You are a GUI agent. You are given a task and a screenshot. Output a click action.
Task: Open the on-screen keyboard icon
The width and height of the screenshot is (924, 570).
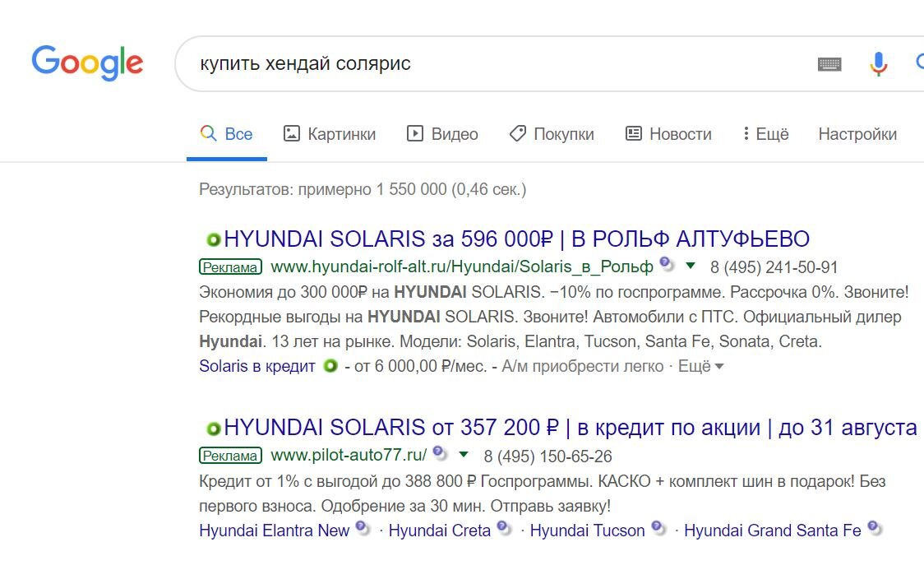829,64
